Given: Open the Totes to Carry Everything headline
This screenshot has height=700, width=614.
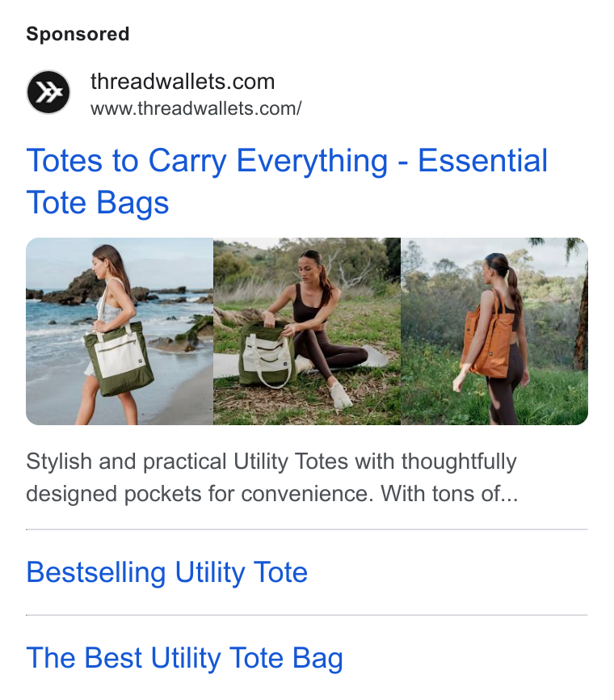Looking at the screenshot, I should pyautogui.click(x=287, y=181).
